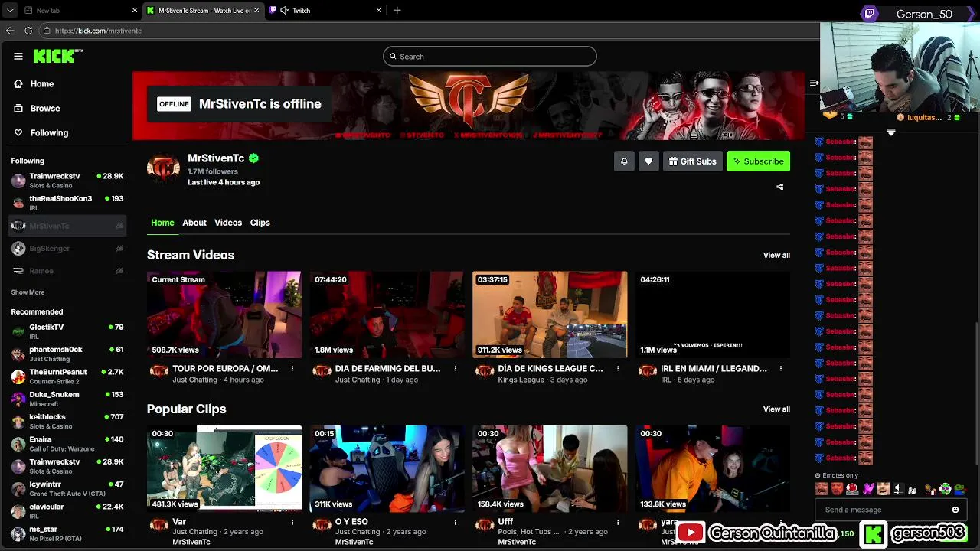Open Trainwreckstv in Following list
980x551 pixels.
67,181
